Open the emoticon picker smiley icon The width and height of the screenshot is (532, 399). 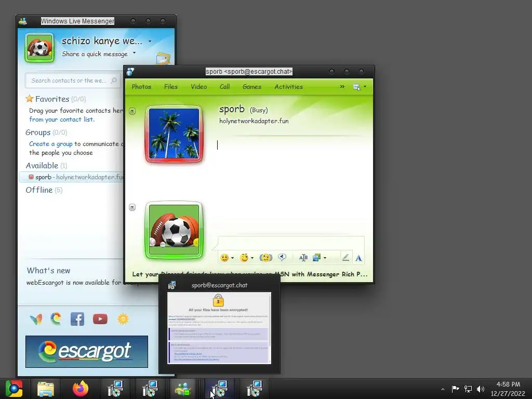tap(224, 258)
